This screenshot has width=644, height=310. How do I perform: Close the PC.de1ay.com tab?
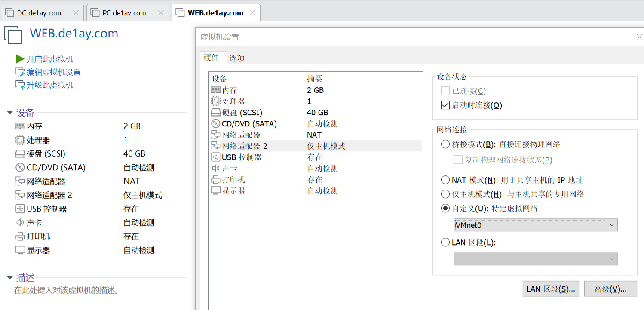coord(161,13)
